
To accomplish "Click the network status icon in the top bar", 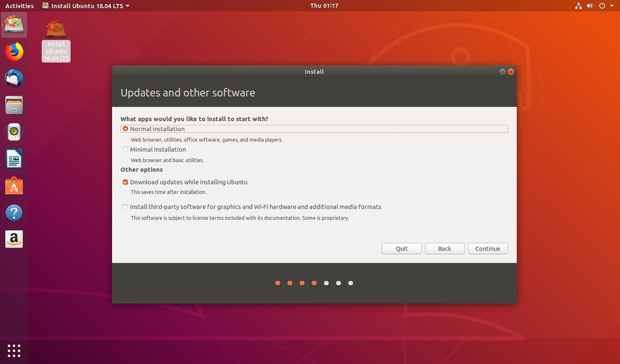I will point(578,6).
